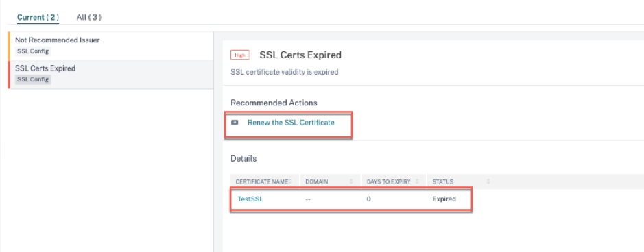Sort by the Status column
This screenshot has height=252, width=644.
[460, 181]
